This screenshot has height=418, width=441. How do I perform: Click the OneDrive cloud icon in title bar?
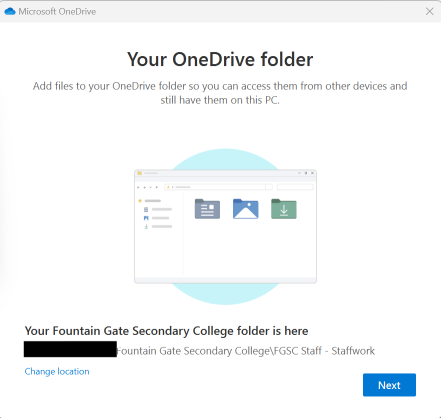click(10, 11)
